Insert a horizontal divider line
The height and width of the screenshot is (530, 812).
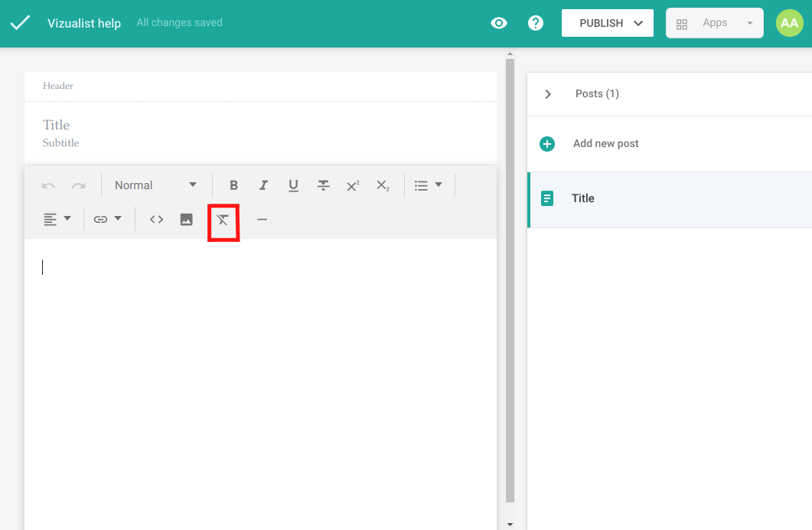click(262, 220)
